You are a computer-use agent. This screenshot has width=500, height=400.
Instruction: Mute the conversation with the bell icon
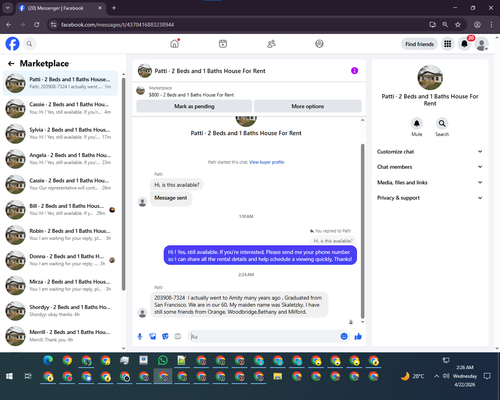pos(417,123)
